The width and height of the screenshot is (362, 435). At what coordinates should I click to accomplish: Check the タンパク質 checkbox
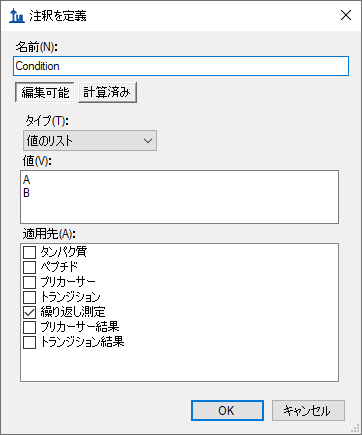click(29, 252)
